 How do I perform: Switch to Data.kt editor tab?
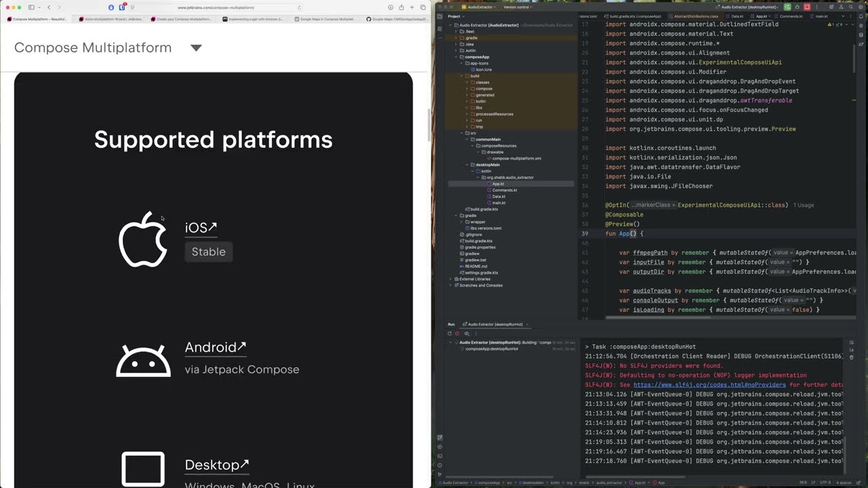coord(735,16)
